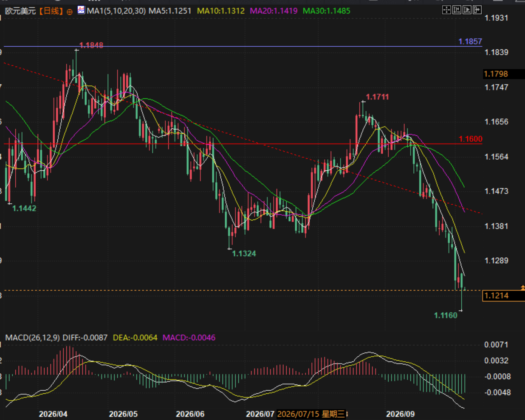Click the highlighted 1.1798 axis price tag
Viewport: 525px width, 420px height.
click(504, 74)
